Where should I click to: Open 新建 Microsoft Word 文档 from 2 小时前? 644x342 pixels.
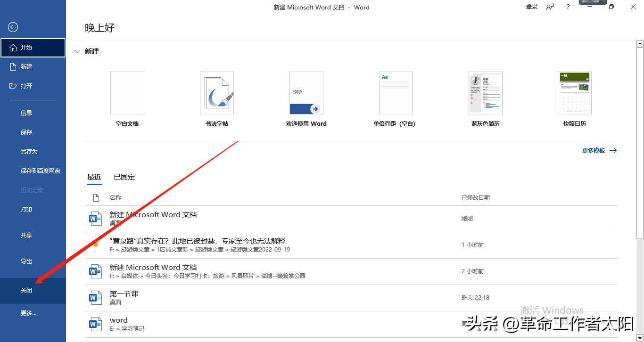pyautogui.click(x=351, y=271)
